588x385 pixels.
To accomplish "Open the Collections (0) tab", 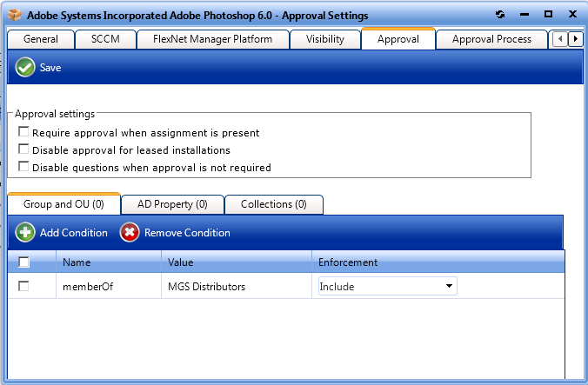I will pyautogui.click(x=273, y=204).
